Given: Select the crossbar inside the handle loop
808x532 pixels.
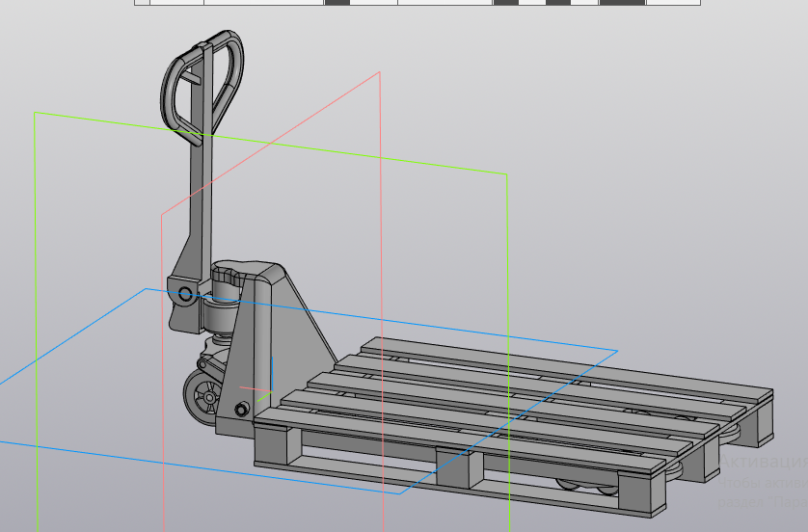Looking at the screenshot, I should tap(193, 82).
